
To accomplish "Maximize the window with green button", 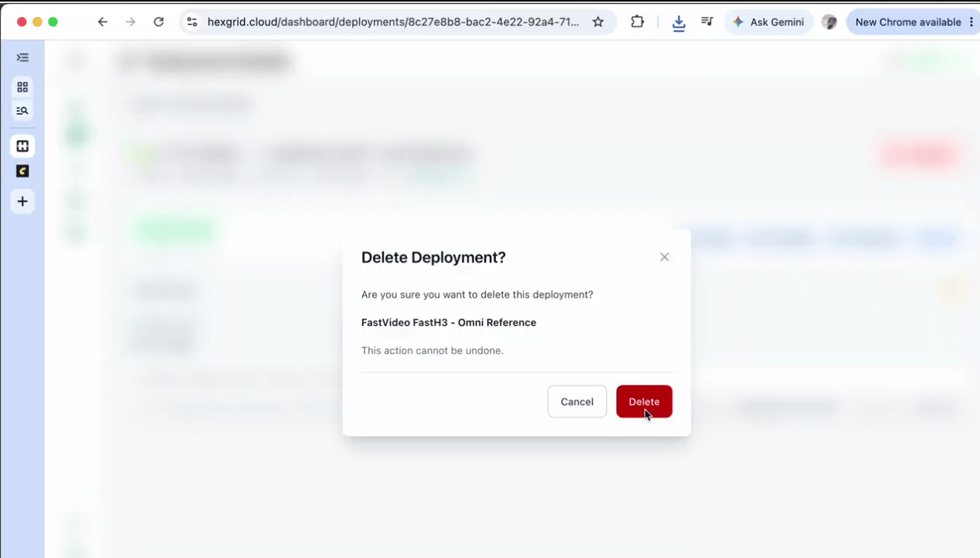I will [x=53, y=22].
